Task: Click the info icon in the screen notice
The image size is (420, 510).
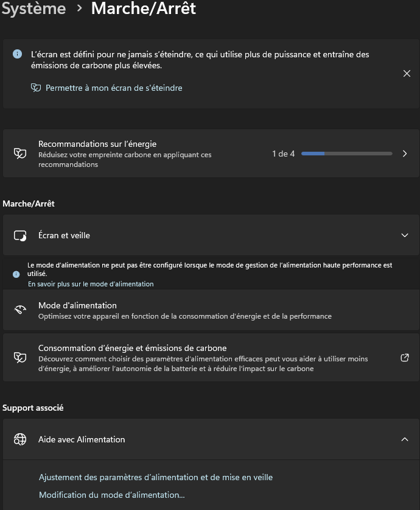Action: click(x=17, y=54)
